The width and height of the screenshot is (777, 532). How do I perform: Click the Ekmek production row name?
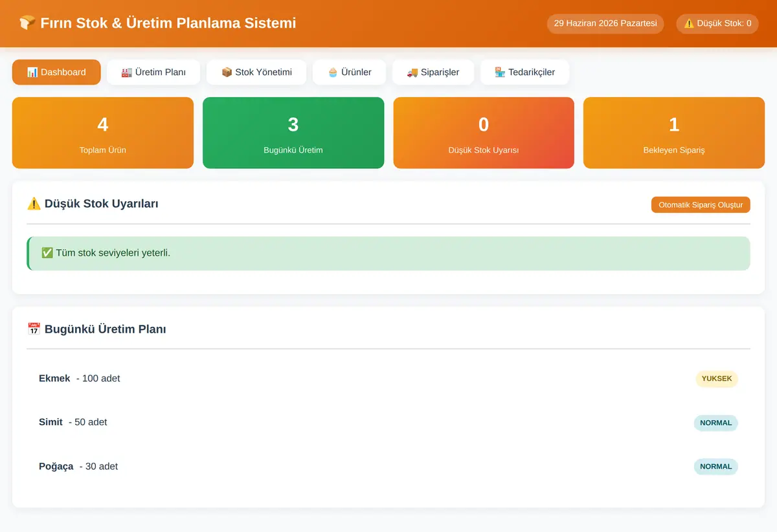coord(54,379)
